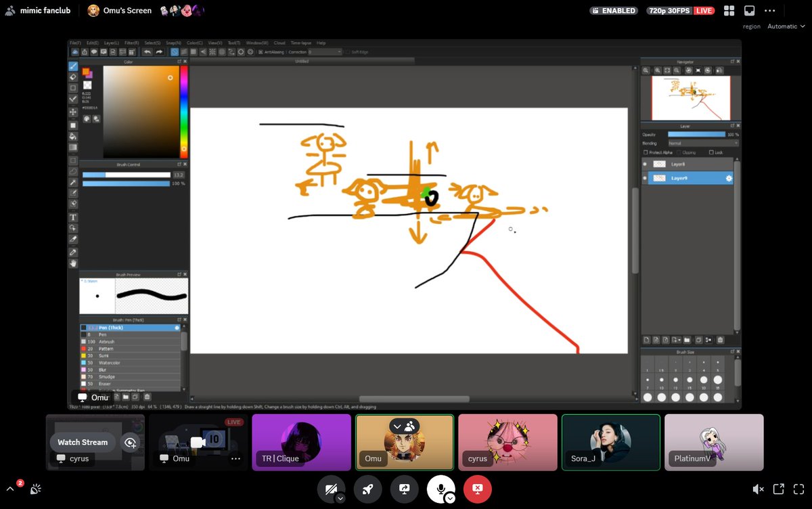
Task: Unmute the stream volume speaker icon
Action: click(758, 489)
